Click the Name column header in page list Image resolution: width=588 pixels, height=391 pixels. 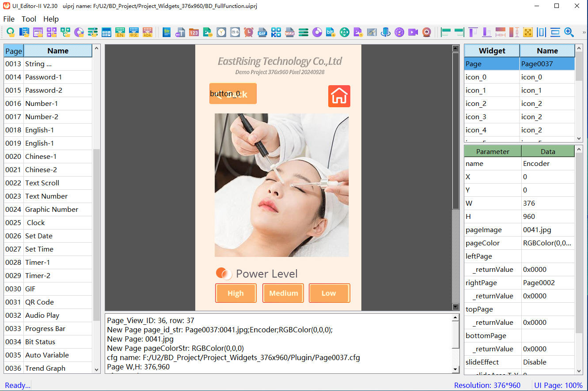click(x=58, y=51)
